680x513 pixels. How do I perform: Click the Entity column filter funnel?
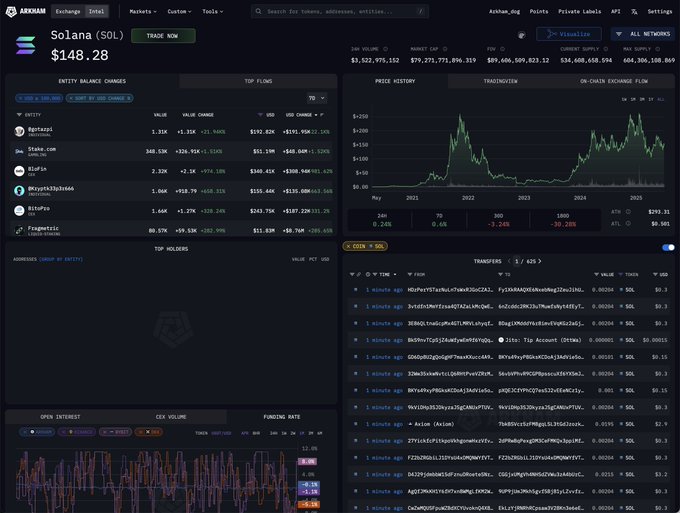tap(19, 115)
